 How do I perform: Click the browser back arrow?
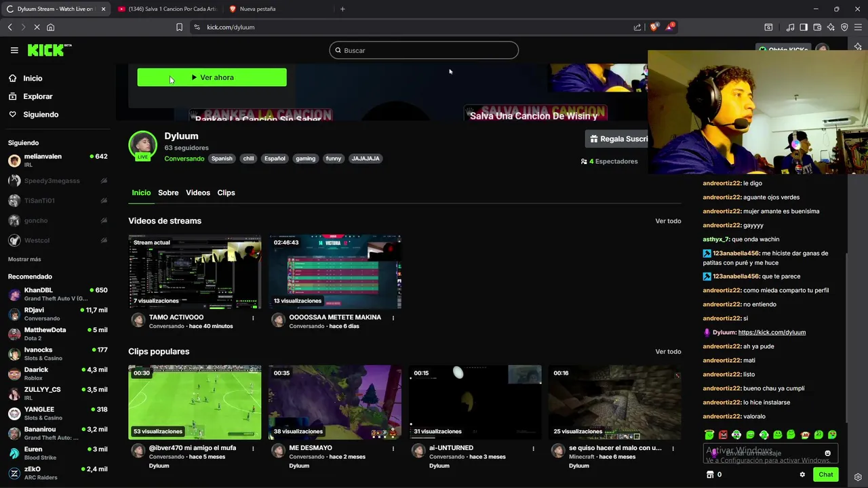(x=10, y=27)
